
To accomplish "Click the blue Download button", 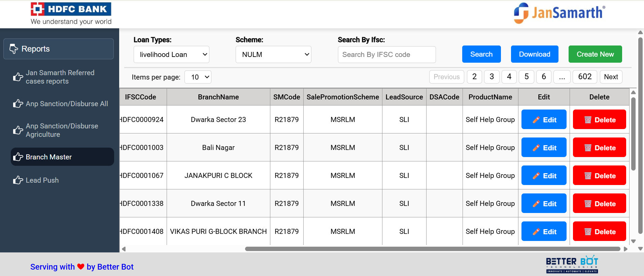I will point(534,54).
